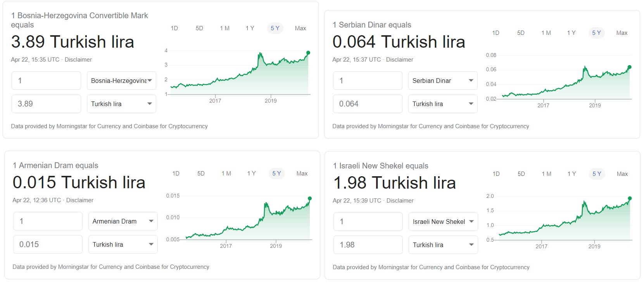Choose 5D range on Israeli Shekel chart

521,174
